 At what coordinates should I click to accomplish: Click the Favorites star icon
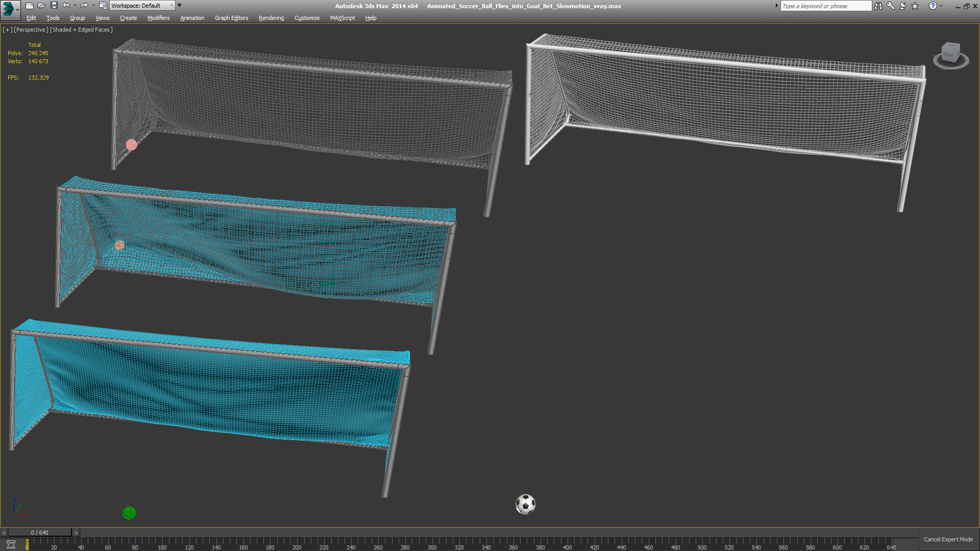[x=915, y=6]
